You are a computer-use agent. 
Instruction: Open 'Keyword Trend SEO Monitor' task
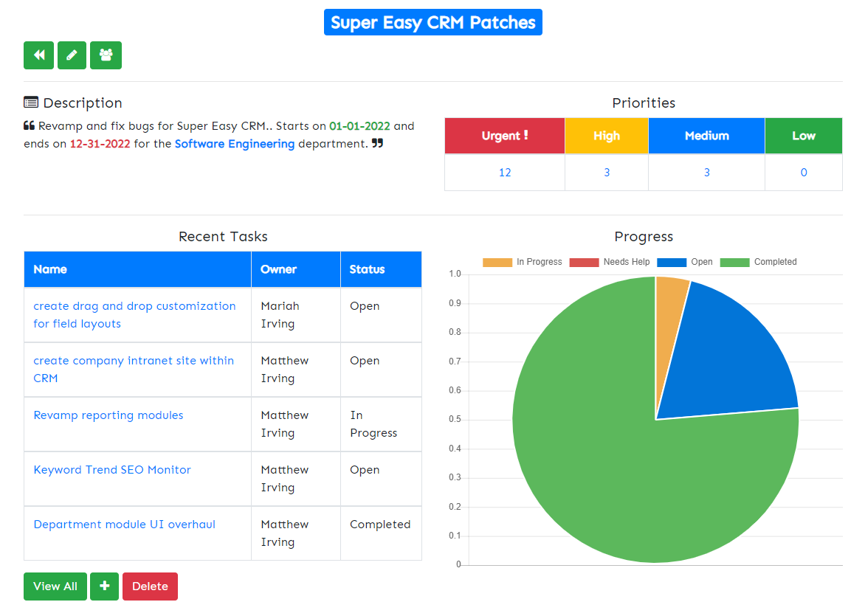(x=112, y=470)
